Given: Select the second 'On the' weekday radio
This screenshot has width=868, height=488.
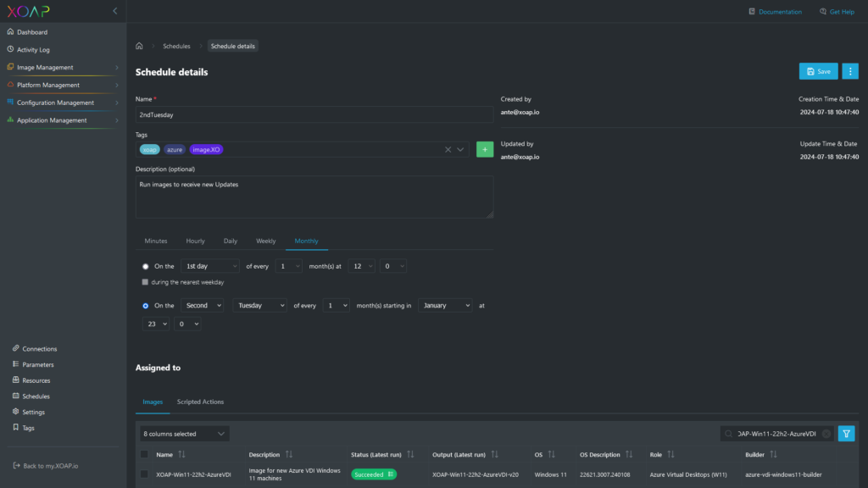Looking at the screenshot, I should click(146, 306).
